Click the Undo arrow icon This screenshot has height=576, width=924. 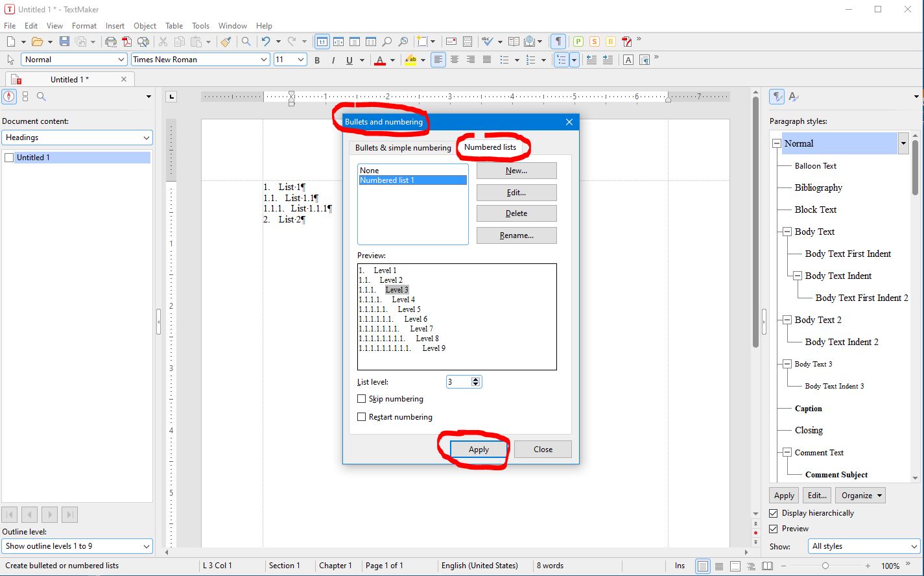[266, 42]
